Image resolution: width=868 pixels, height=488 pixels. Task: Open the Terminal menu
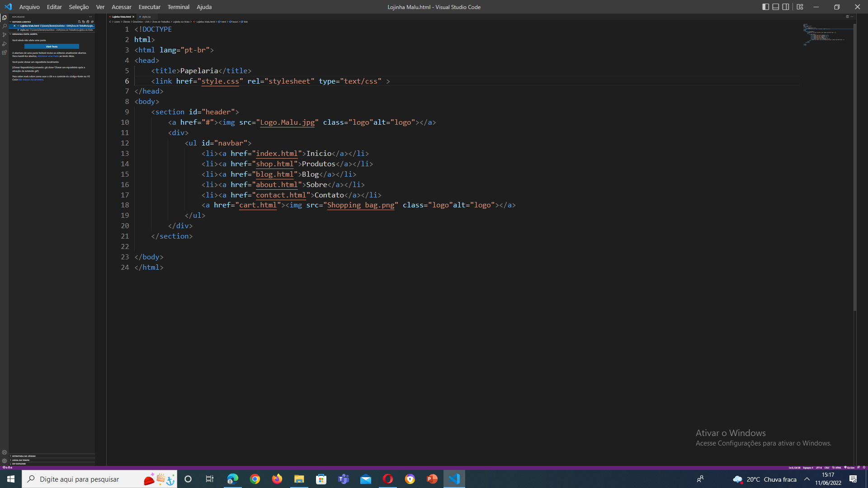pyautogui.click(x=178, y=7)
